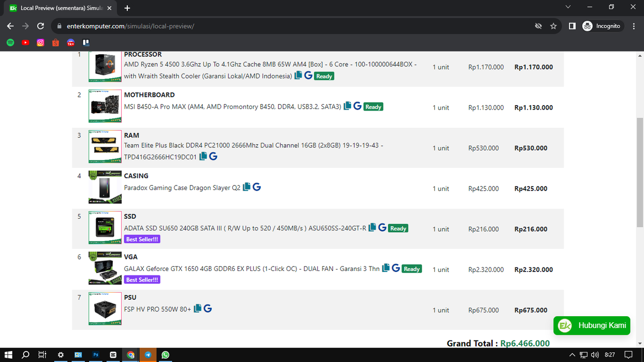The height and width of the screenshot is (362, 644).
Task: Open Chrome three-dot menu
Action: click(633, 26)
